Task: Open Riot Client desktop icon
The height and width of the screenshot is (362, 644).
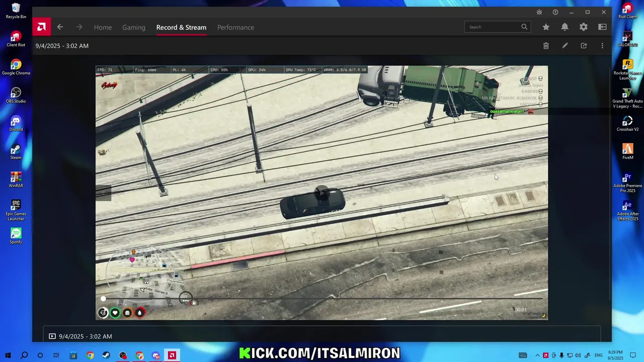Action: (x=627, y=11)
